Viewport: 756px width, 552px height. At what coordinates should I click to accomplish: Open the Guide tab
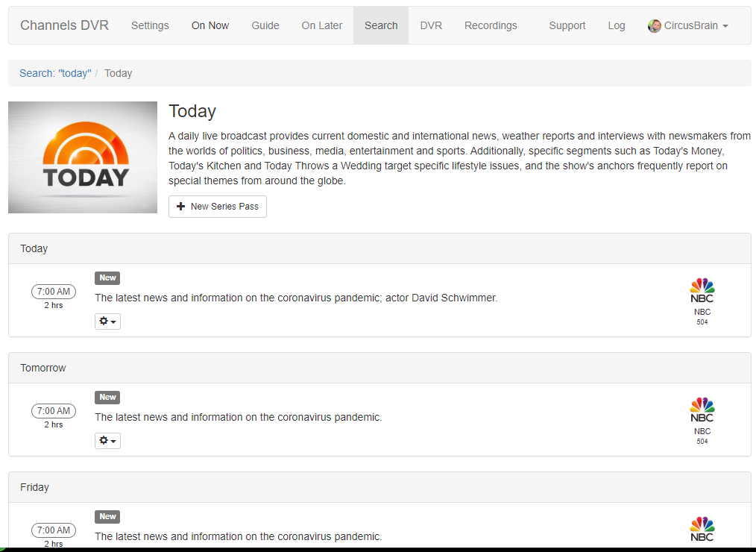[x=265, y=25]
